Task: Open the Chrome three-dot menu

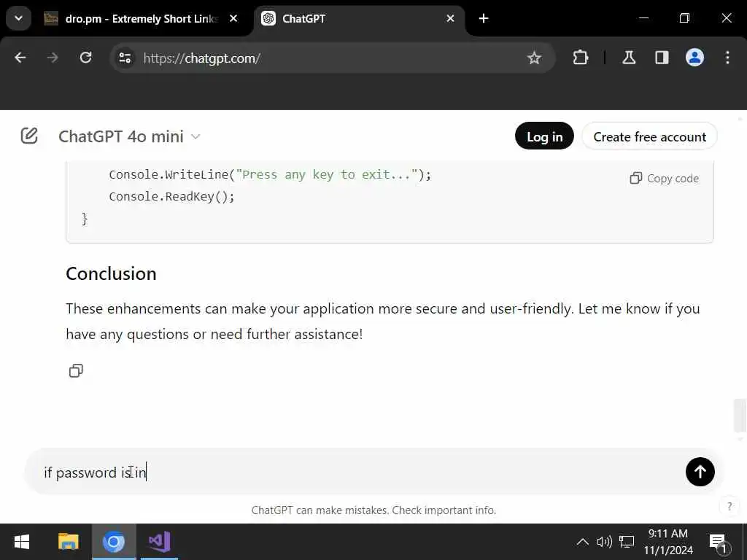Action: 727,58
